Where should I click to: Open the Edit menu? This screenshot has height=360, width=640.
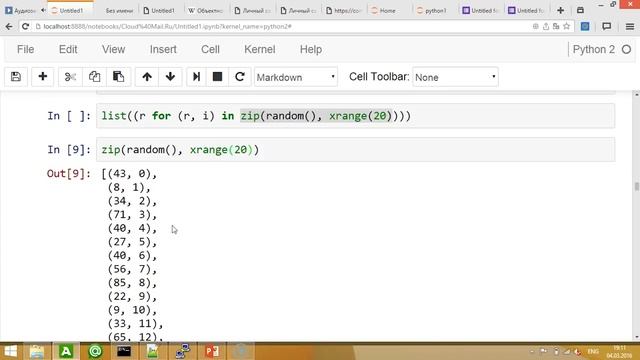click(68, 49)
